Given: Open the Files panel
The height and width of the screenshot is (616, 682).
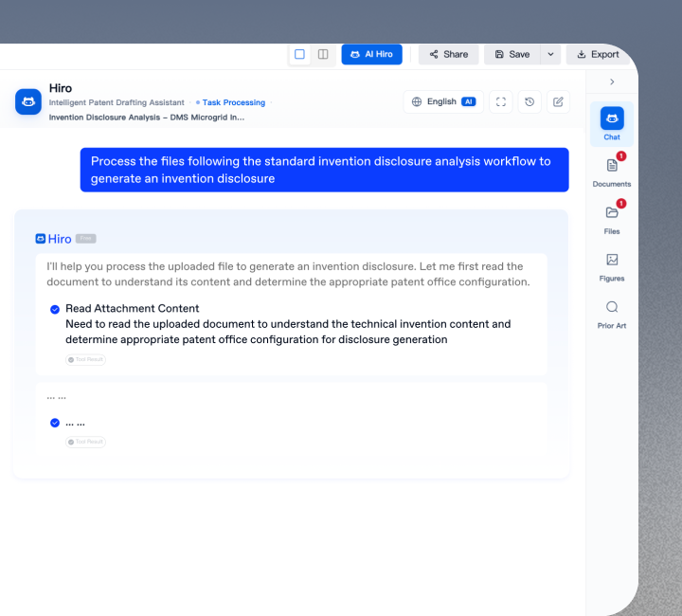Looking at the screenshot, I should coord(612,217).
